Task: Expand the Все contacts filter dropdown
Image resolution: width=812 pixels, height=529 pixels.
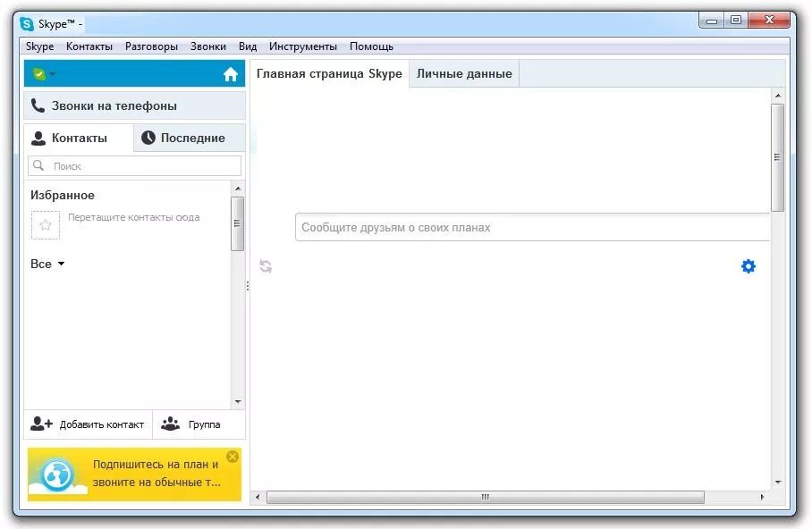Action: coord(47,264)
